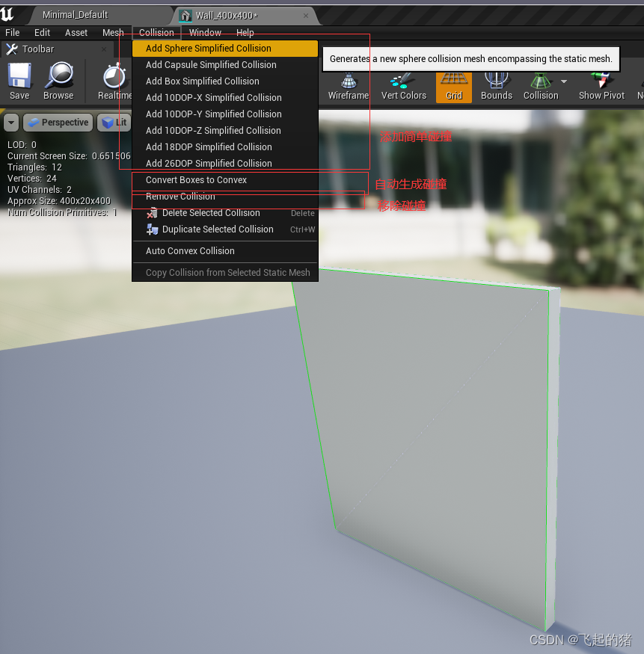Switch to the Wall_400x400 tab
Image resolution: width=644 pixels, height=654 pixels.
pos(227,16)
